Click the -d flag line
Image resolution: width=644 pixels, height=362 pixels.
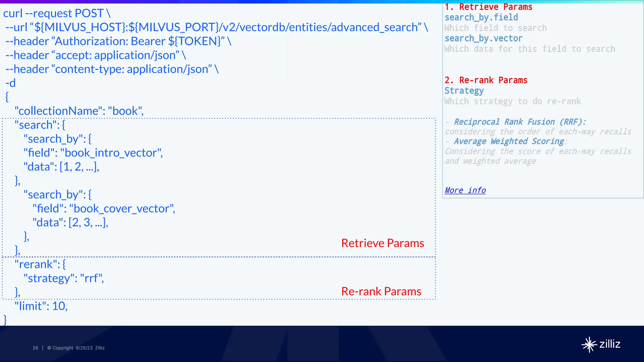(x=10, y=83)
